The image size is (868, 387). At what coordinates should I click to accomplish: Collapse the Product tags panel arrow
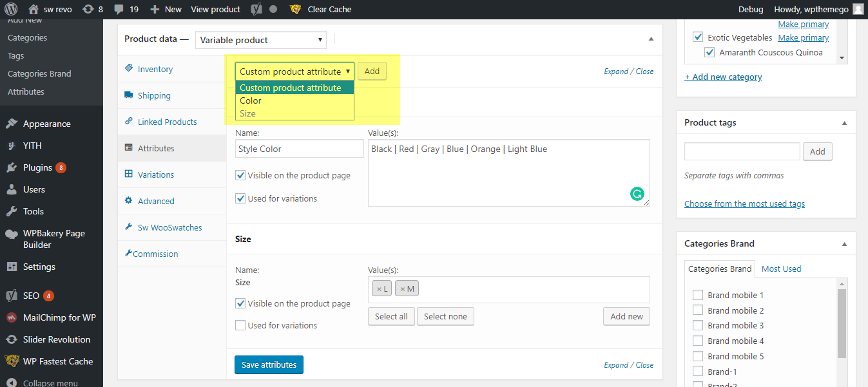pos(844,123)
